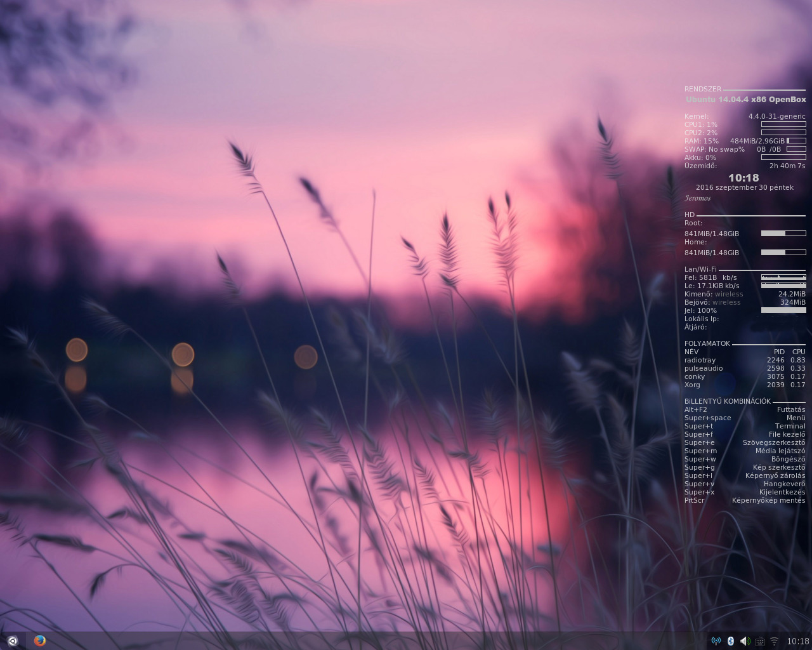Click the 'Jeromos' name-day text
The height and width of the screenshot is (650, 812).
click(698, 198)
